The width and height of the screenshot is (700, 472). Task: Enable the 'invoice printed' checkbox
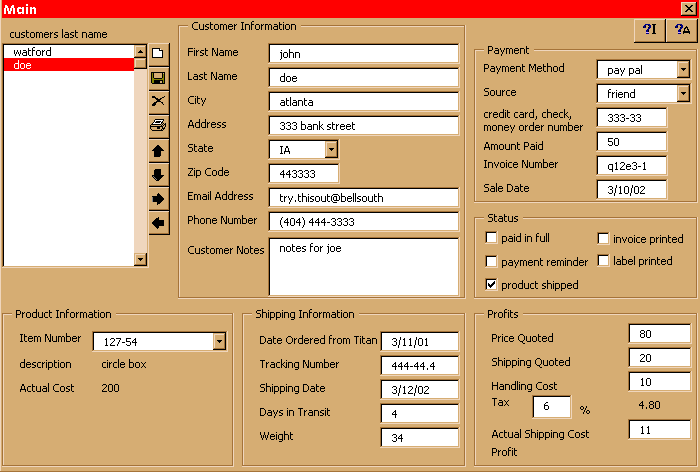603,238
